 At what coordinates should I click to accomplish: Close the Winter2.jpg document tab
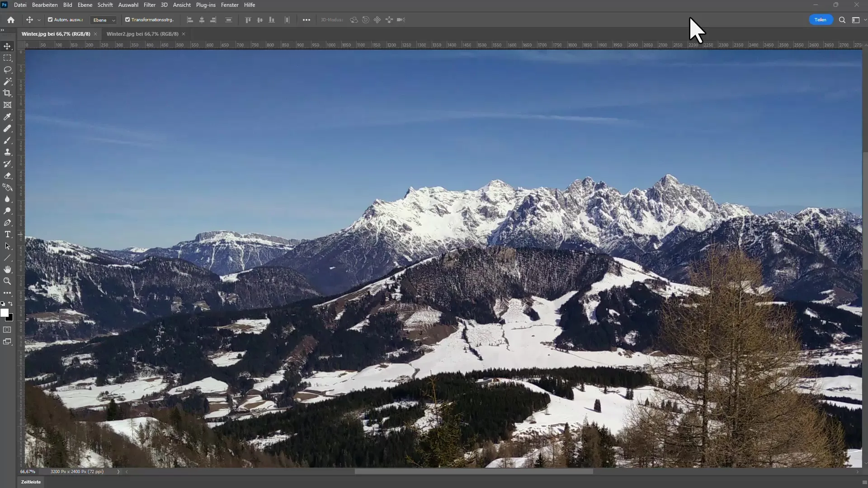tap(184, 34)
